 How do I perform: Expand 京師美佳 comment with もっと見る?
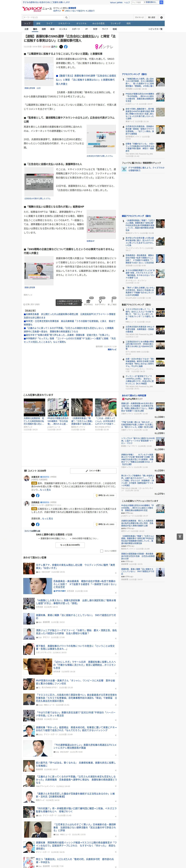coord(48,519)
